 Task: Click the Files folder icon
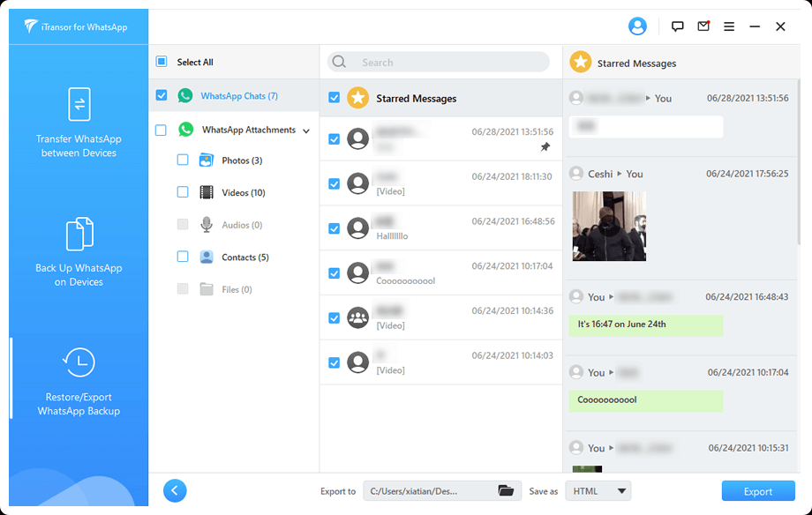click(x=207, y=289)
